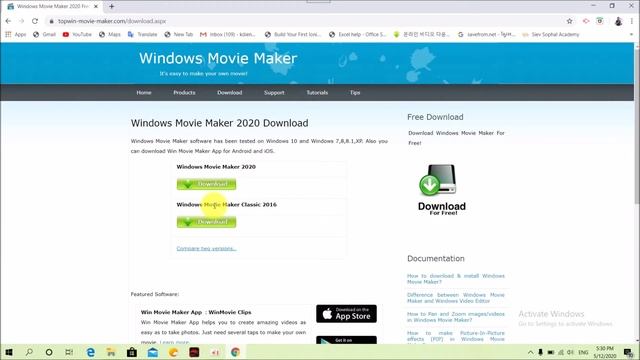Open the volume tray icon
Image resolution: width=640 pixels, height=360 pixels.
571,352
